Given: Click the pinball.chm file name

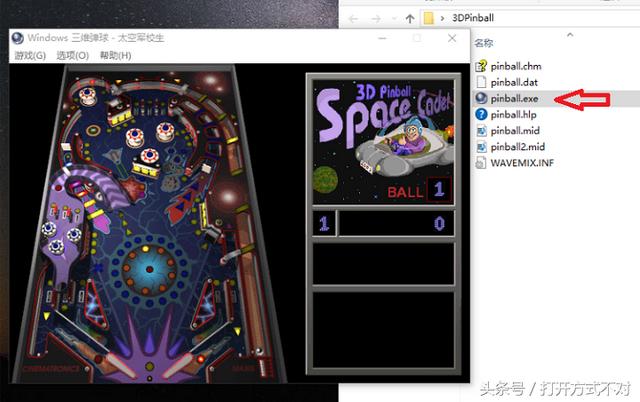Looking at the screenshot, I should [516, 66].
